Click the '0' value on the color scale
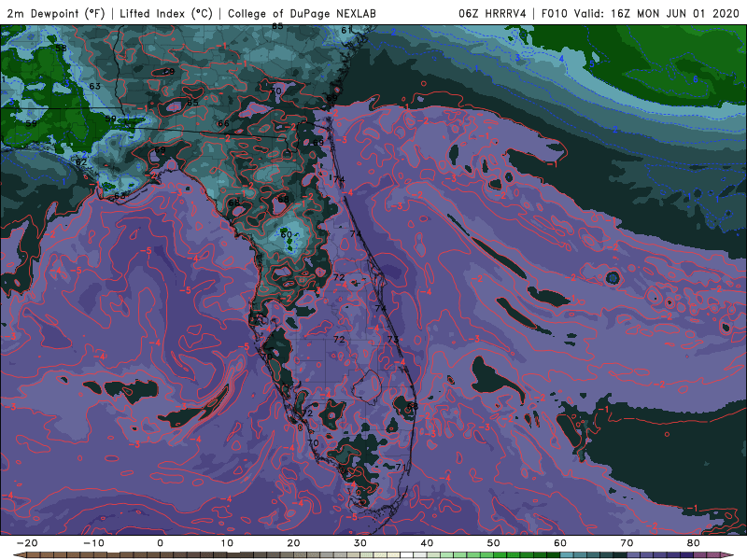 coord(160,543)
